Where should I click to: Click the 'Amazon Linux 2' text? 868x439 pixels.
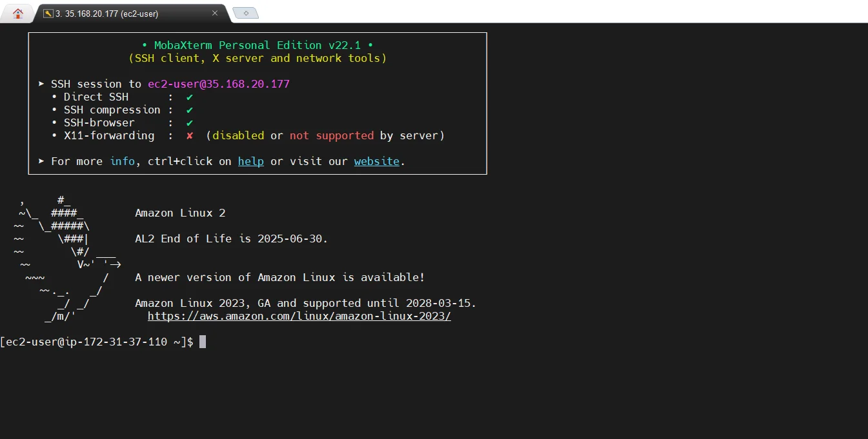[x=180, y=213]
